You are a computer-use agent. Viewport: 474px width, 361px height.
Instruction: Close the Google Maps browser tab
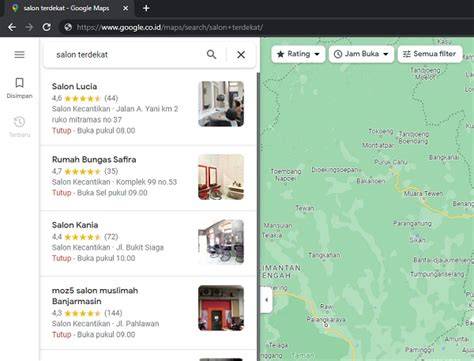click(x=126, y=8)
